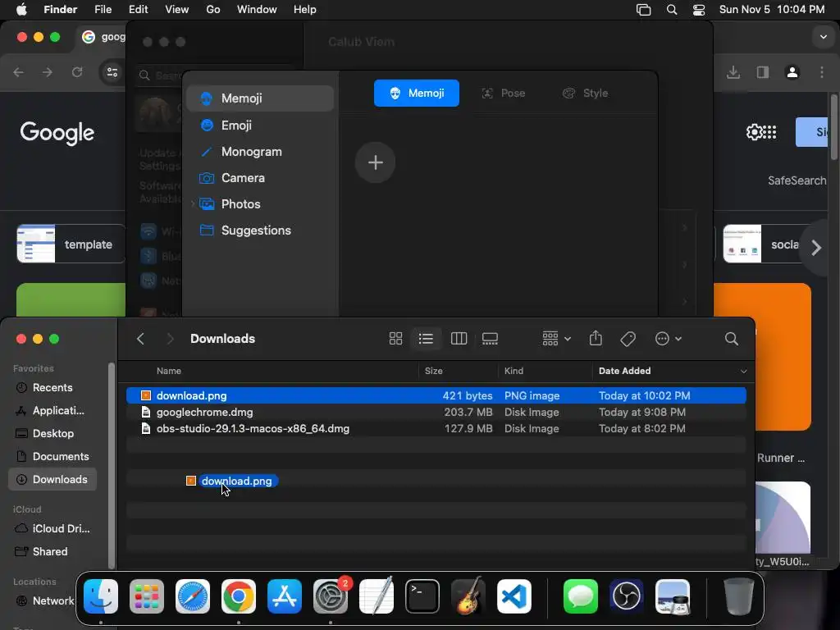This screenshot has width=840, height=630.
Task: Go forward in Finder Downloads window
Action: click(170, 339)
